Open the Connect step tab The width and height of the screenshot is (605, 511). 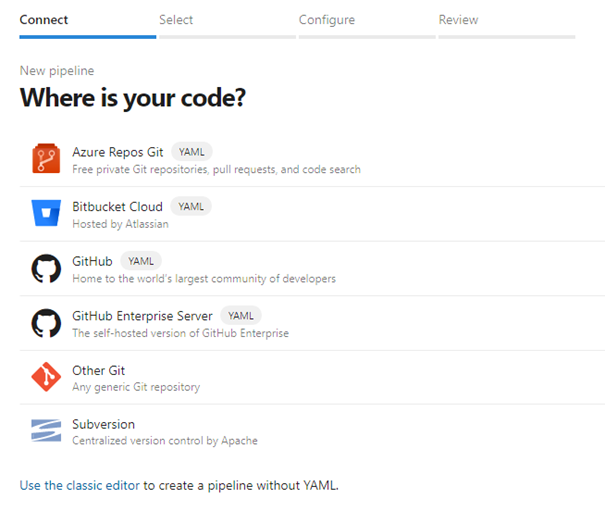(88, 25)
